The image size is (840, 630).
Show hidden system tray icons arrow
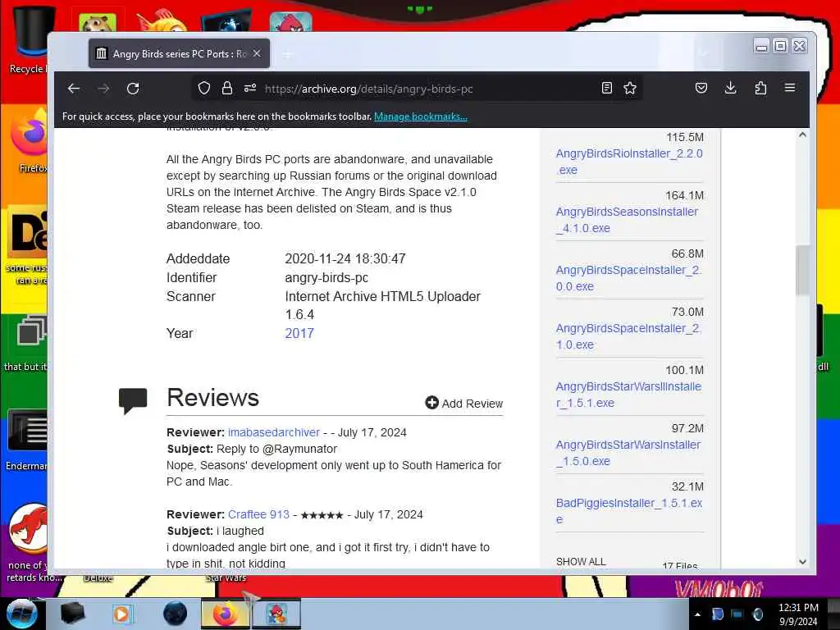tap(697, 614)
